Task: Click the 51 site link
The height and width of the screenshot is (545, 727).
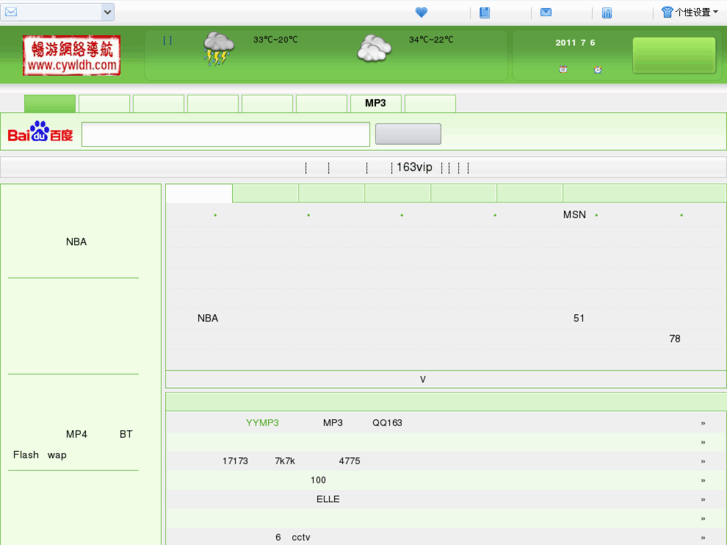Action: pos(579,318)
